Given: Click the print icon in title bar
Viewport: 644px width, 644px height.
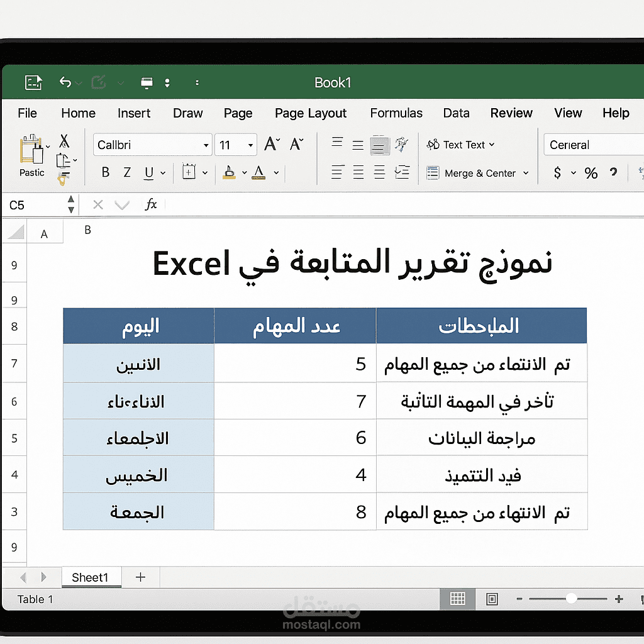Looking at the screenshot, I should 147,82.
